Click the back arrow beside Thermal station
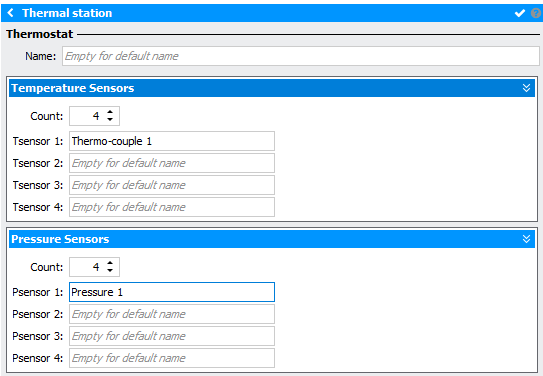 (10, 13)
